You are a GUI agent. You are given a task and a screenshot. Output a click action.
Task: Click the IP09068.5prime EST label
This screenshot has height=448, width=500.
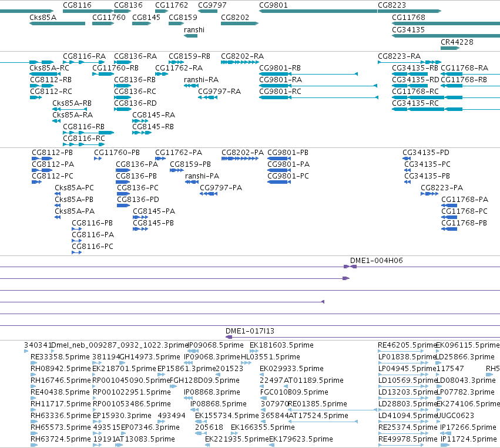pos(216,345)
